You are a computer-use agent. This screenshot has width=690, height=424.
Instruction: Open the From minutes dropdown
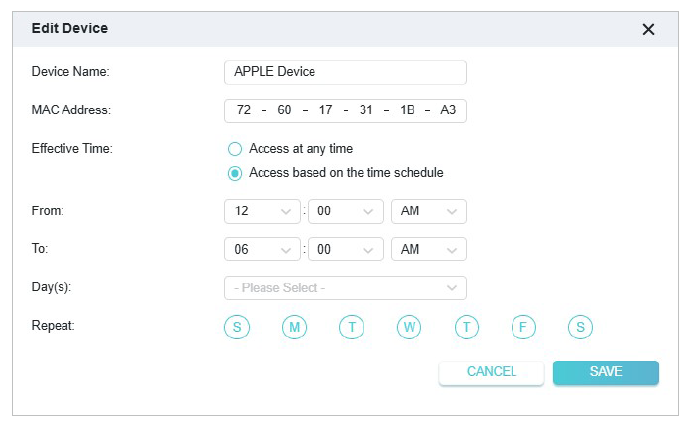(346, 212)
